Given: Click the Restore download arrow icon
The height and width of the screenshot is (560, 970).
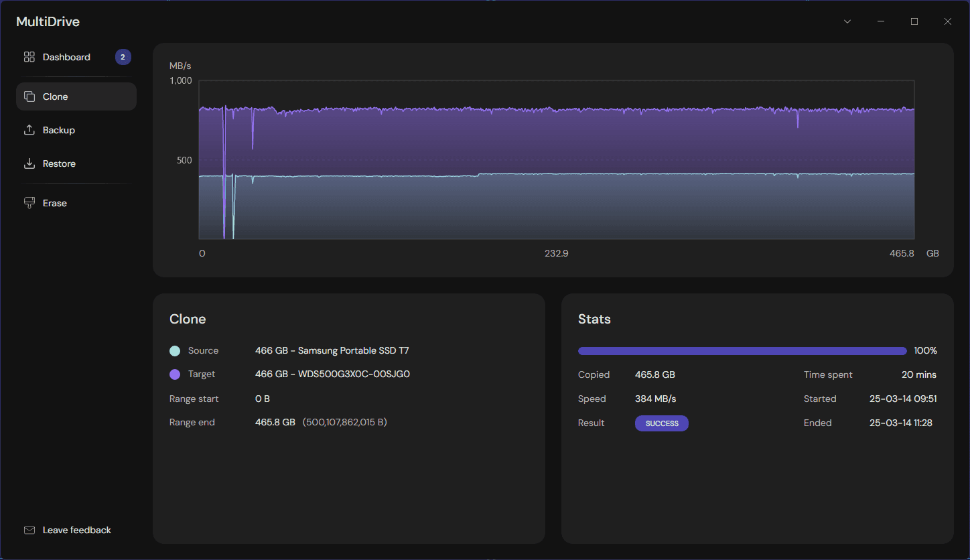Looking at the screenshot, I should 29,163.
